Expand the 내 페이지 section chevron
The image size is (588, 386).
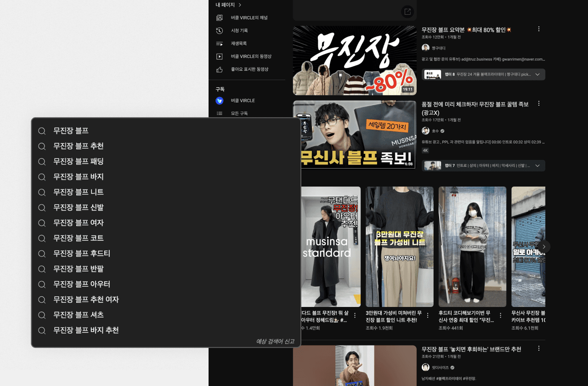click(x=240, y=5)
